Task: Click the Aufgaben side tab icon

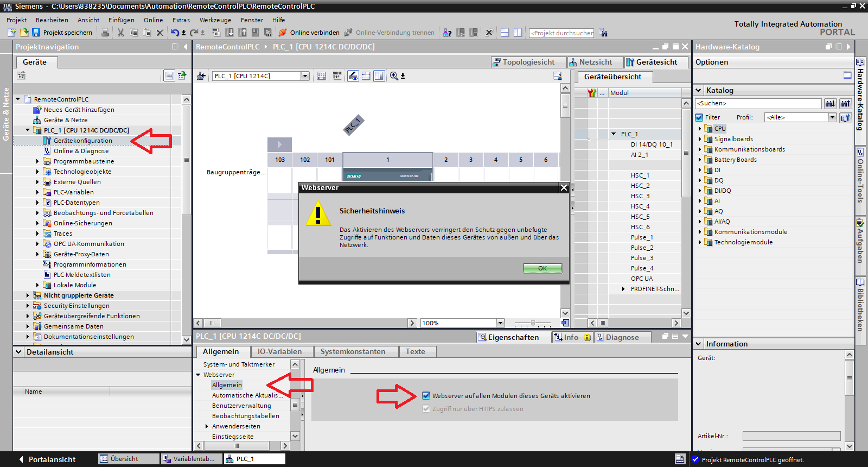Action: click(860, 222)
